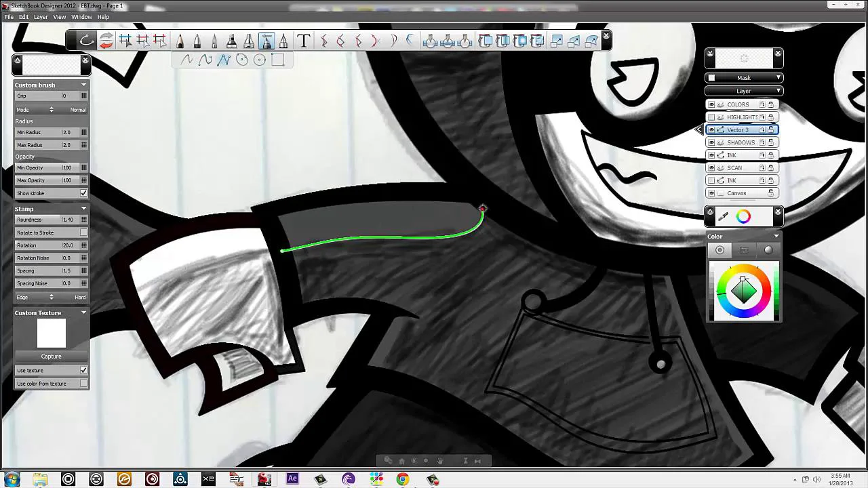Viewport: 868px width, 488px height.
Task: Lock the COLORS layer
Action: coord(771,104)
